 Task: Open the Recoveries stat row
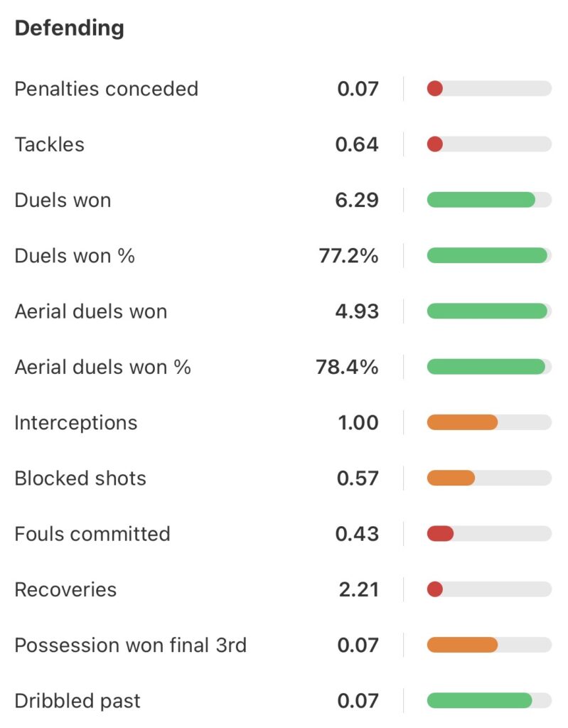pyautogui.click(x=65, y=589)
